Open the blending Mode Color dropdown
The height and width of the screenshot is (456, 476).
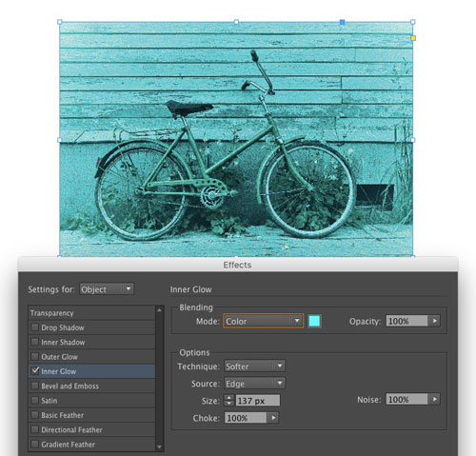click(264, 321)
